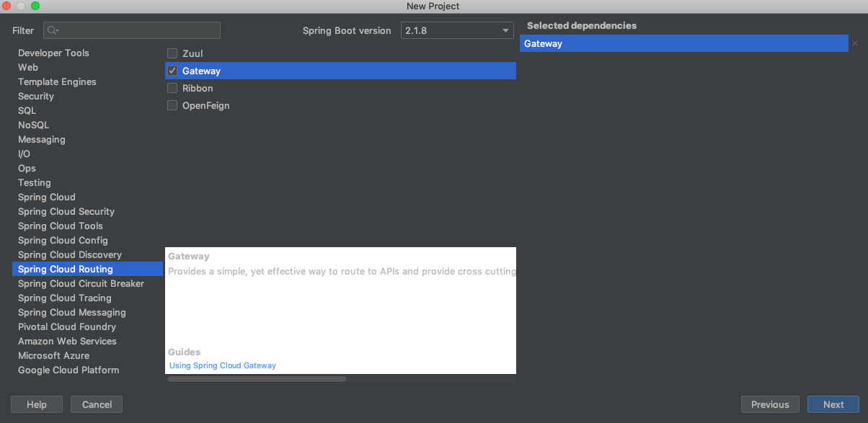Viewport: 868px width, 423px height.
Task: Open the Spring Boot version dropdown
Action: [457, 30]
